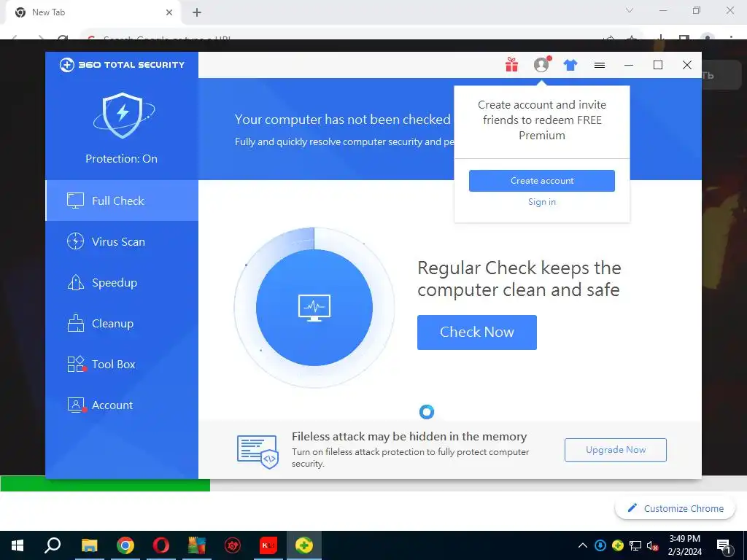Click 'Protection: On' status text

(x=122, y=158)
